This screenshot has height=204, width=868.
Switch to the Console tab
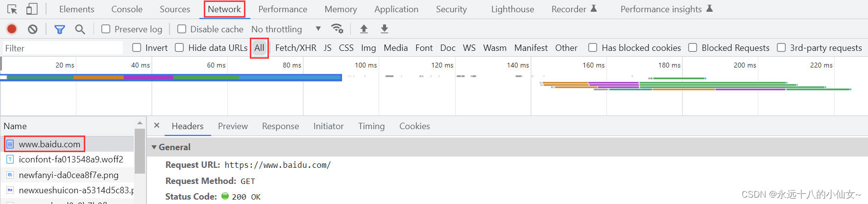tap(127, 9)
